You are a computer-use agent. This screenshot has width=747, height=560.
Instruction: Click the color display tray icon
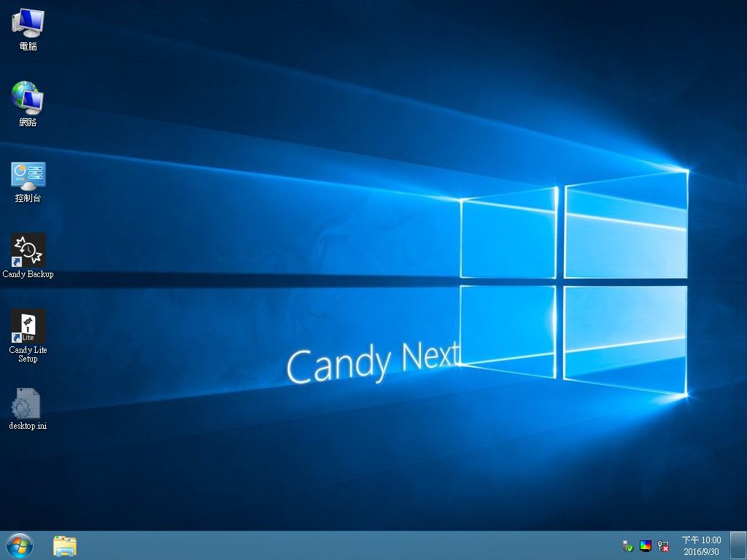pos(646,545)
